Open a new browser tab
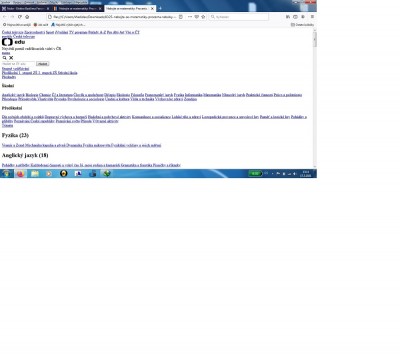400x363 pixels. click(160, 8)
